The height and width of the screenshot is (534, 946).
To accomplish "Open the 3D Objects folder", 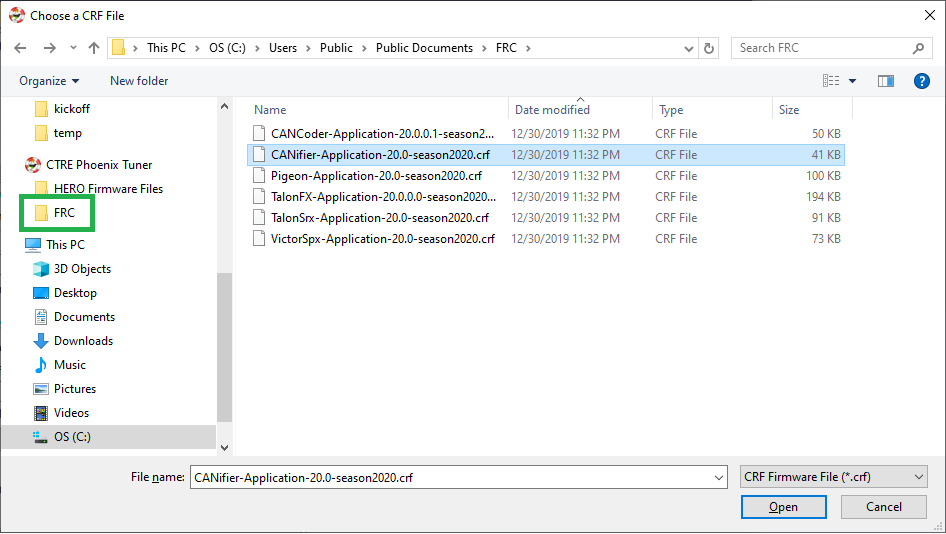I will [x=82, y=269].
